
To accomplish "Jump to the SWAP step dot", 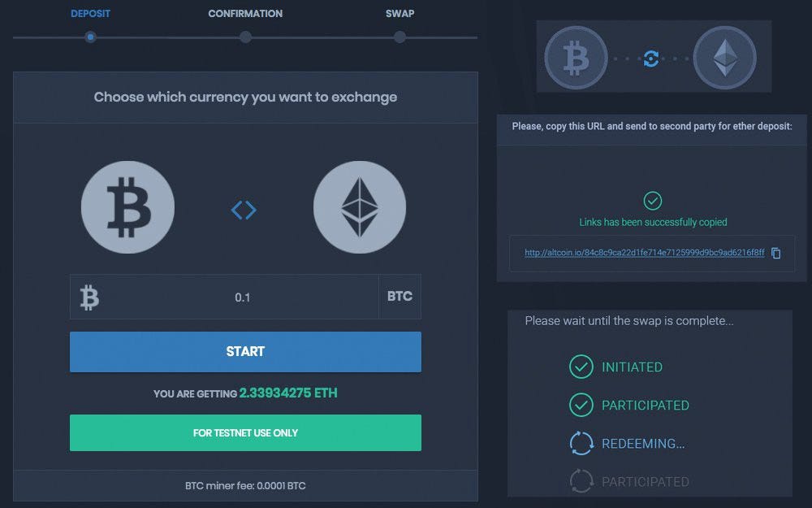I will pos(400,37).
